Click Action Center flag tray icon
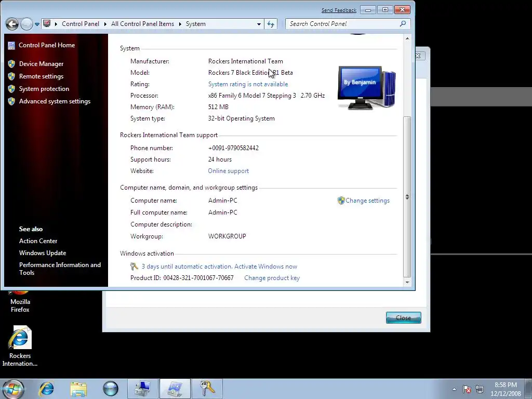This screenshot has width=532, height=399. click(x=467, y=389)
